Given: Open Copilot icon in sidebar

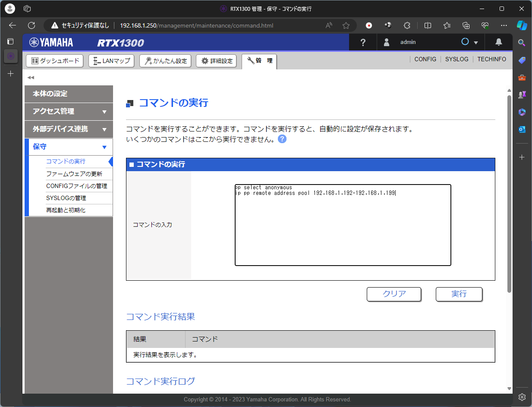Looking at the screenshot, I should tap(522, 25).
